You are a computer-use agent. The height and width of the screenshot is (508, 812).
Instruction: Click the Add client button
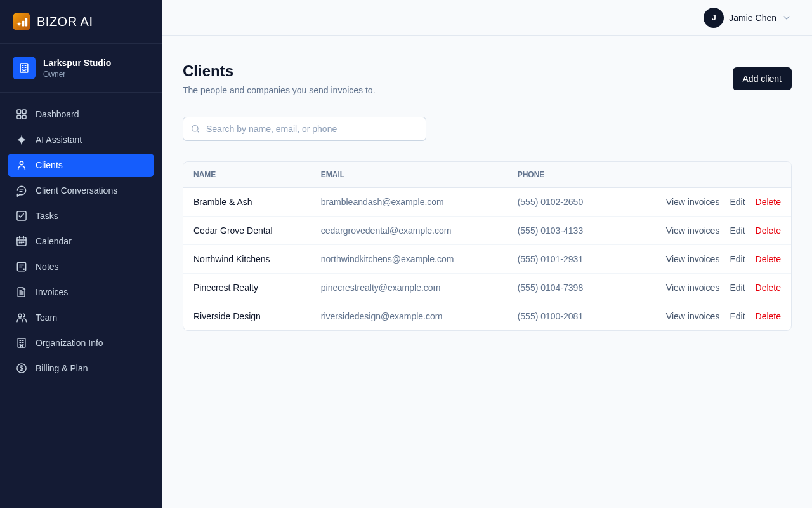pyautogui.click(x=762, y=79)
